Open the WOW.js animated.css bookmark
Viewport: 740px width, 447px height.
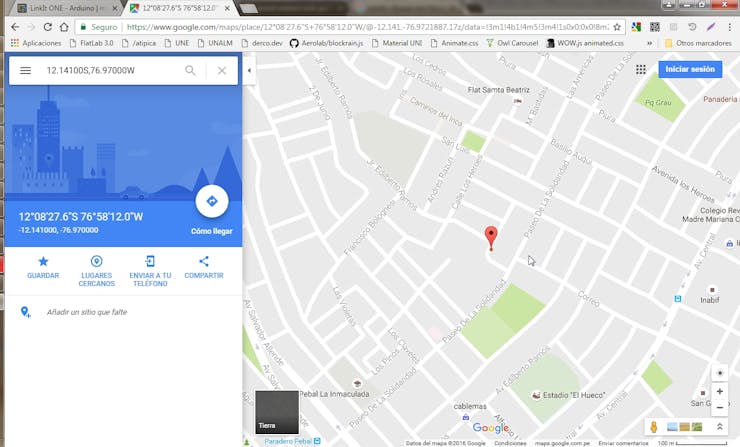coord(585,43)
